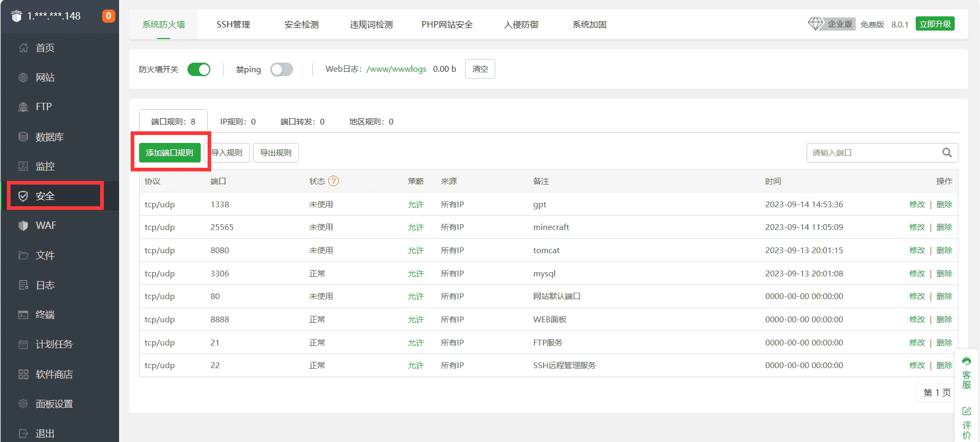Toggle the firewall switch (防火墙开关)

point(199,69)
